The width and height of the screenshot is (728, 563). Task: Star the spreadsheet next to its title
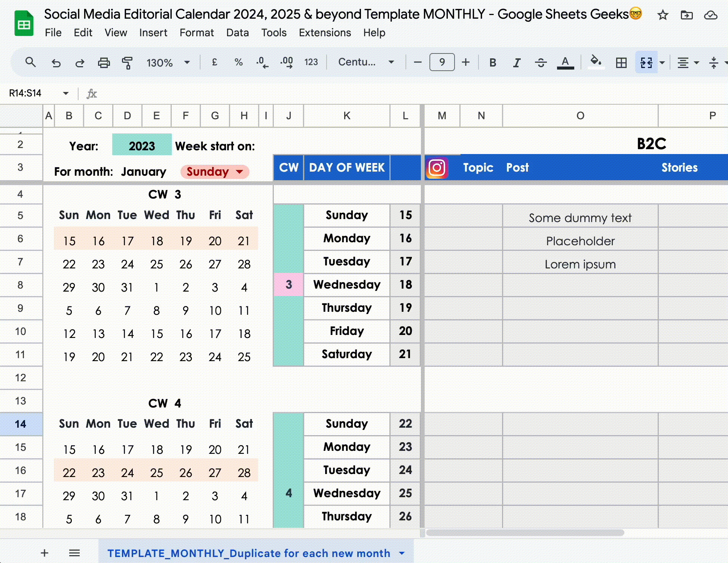tap(663, 15)
